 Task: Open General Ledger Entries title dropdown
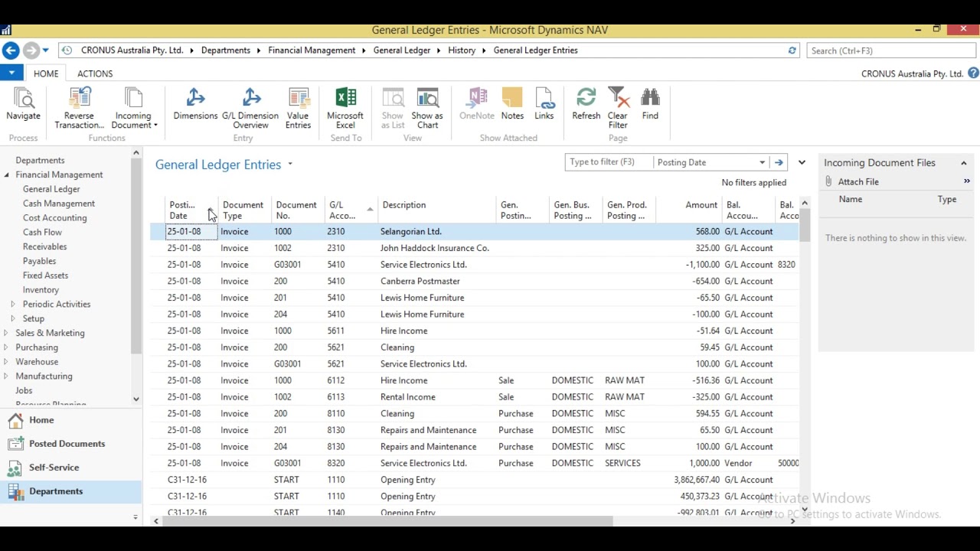(290, 165)
